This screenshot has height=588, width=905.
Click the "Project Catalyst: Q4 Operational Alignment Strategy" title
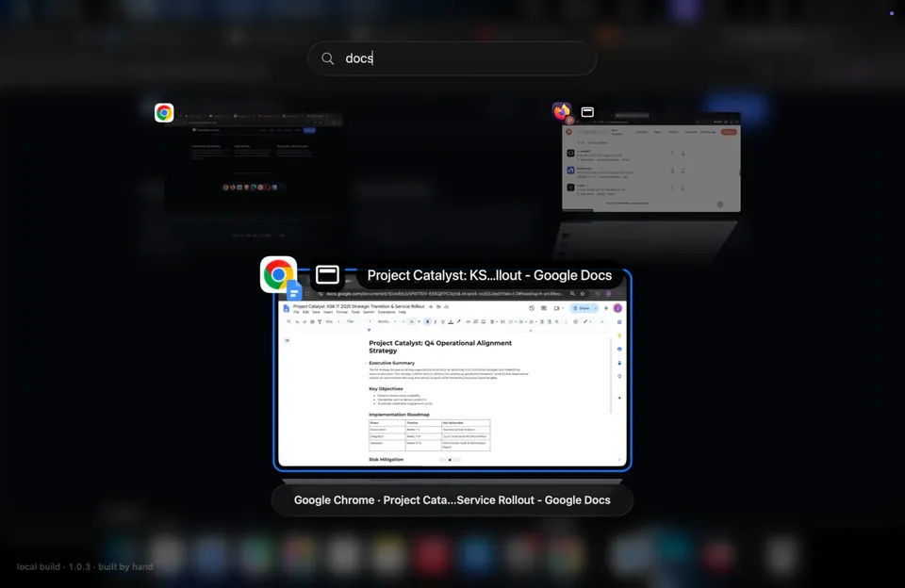[x=440, y=346]
